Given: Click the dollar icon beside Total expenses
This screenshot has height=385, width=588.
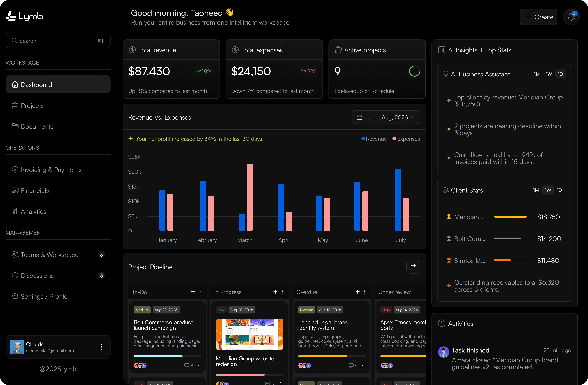Looking at the screenshot, I should pos(235,50).
